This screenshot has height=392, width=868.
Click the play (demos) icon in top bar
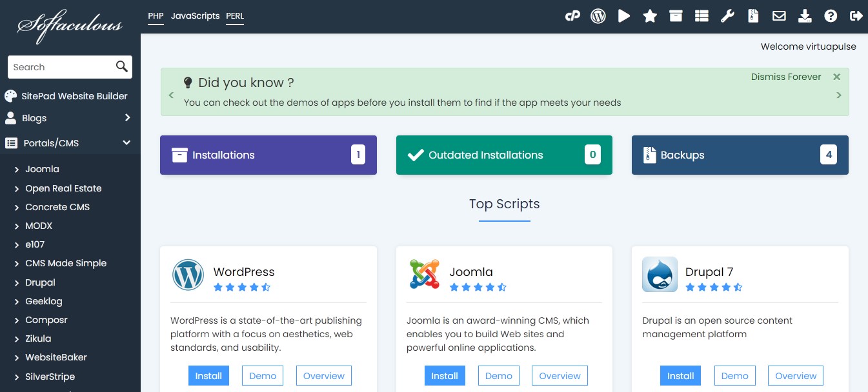click(x=624, y=16)
